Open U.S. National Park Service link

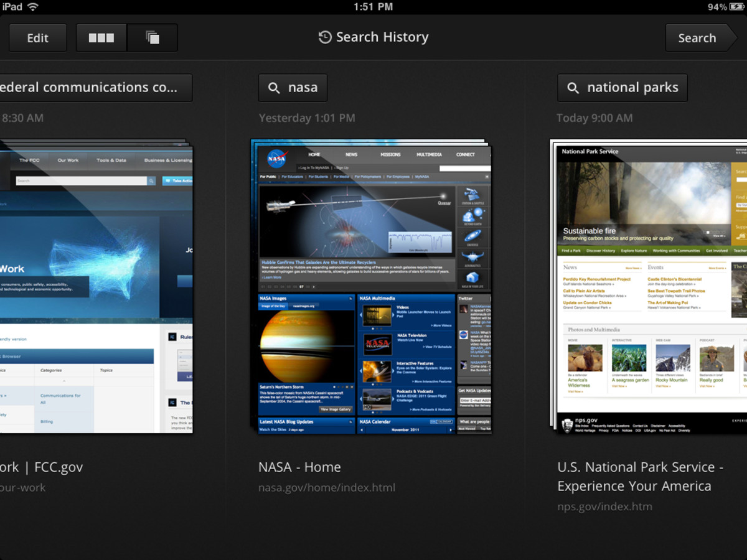tap(641, 476)
